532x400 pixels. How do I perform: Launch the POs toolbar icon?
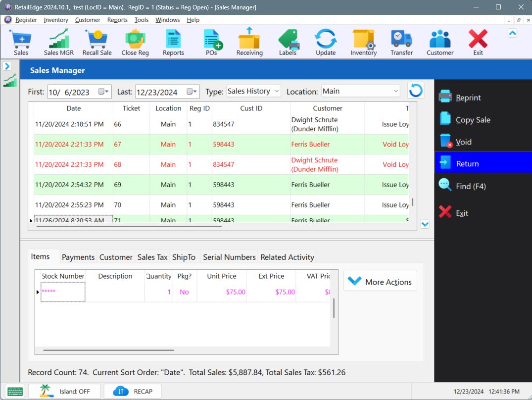point(212,42)
